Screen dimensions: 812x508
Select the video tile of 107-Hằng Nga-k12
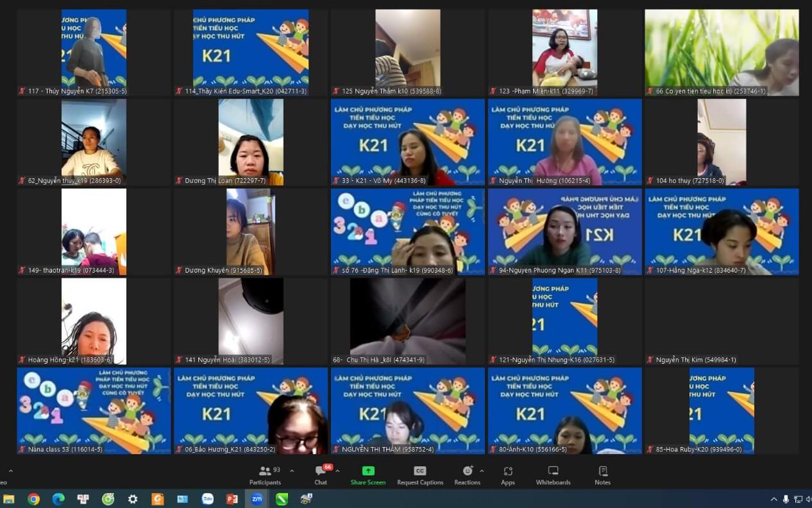(722, 232)
